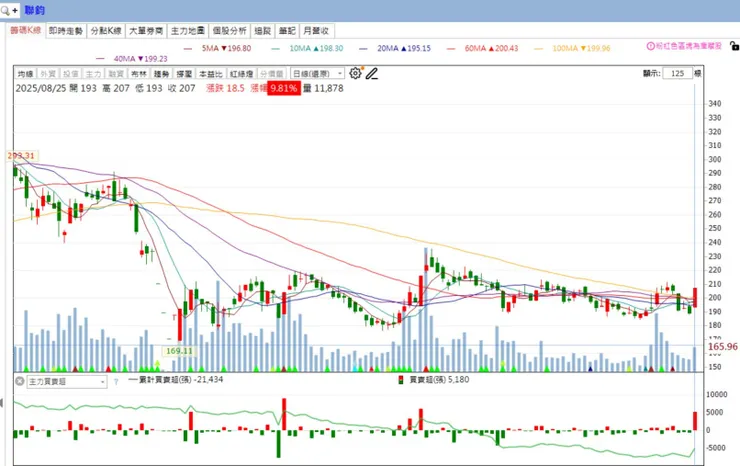Image resolution: width=740 pixels, height=466 pixels.
Task: Click the 聯鈞 stock name title
Action: click(x=34, y=10)
